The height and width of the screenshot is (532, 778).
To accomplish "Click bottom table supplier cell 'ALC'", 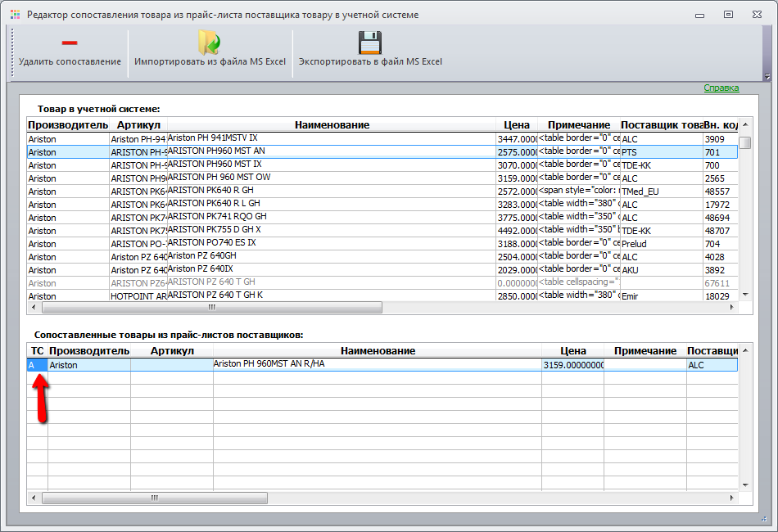I will click(712, 365).
